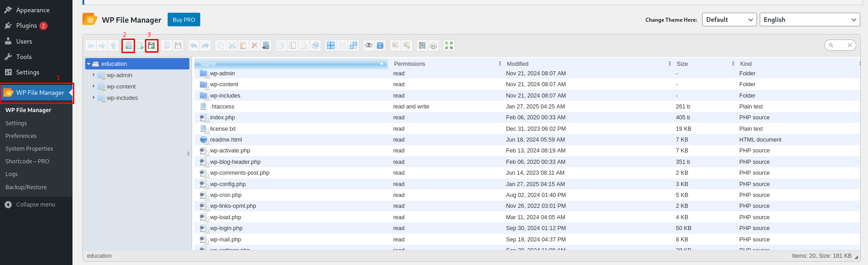
Task: Open the sort options (a-z) toolbar icon
Action: [x=434, y=45]
